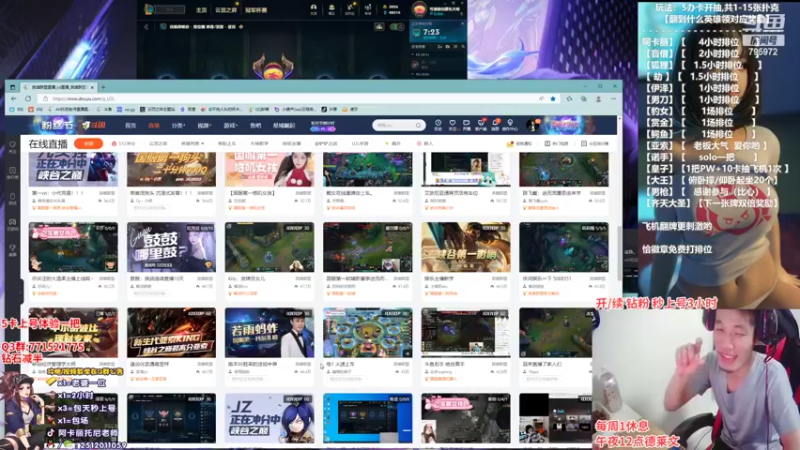
Task: Open 新生代亚索KING stream thumbnail
Action: point(171,333)
